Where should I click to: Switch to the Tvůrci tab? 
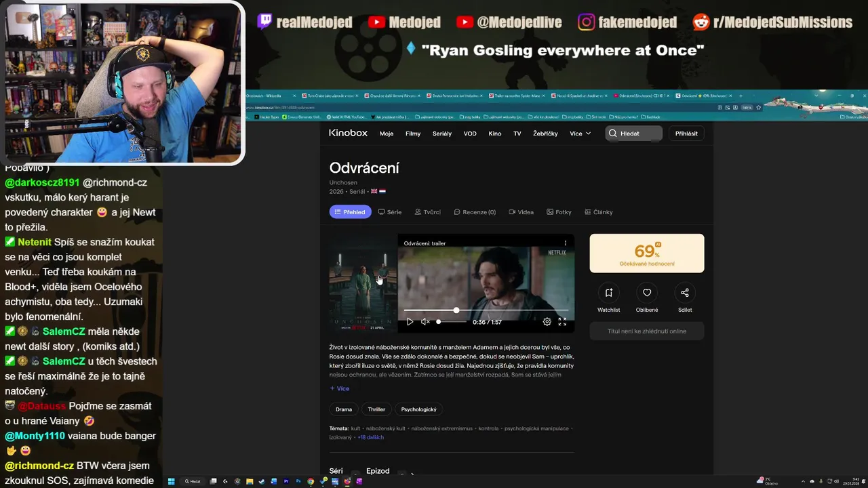[x=427, y=212]
